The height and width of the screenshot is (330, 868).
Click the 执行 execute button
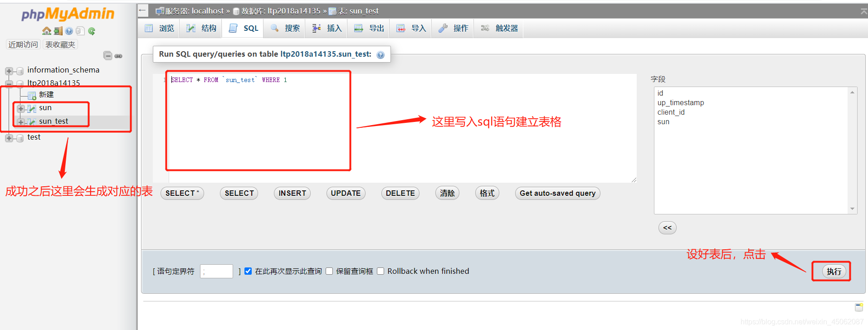(834, 271)
